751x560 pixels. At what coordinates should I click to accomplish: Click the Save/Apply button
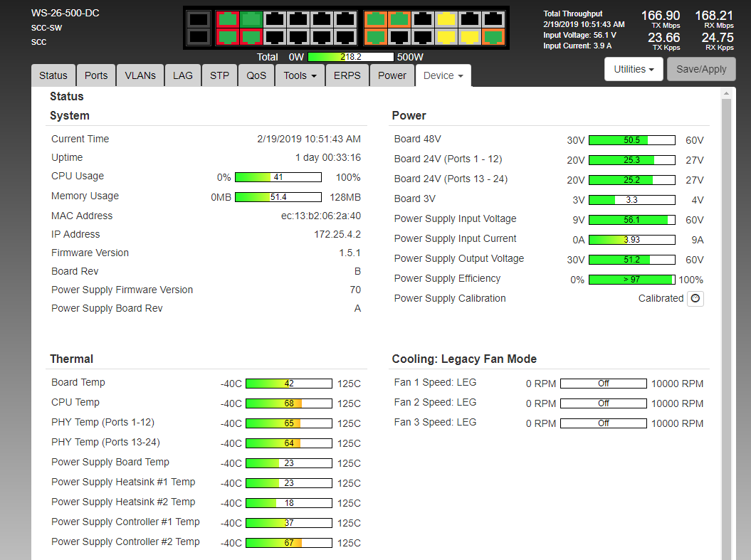tap(700, 69)
